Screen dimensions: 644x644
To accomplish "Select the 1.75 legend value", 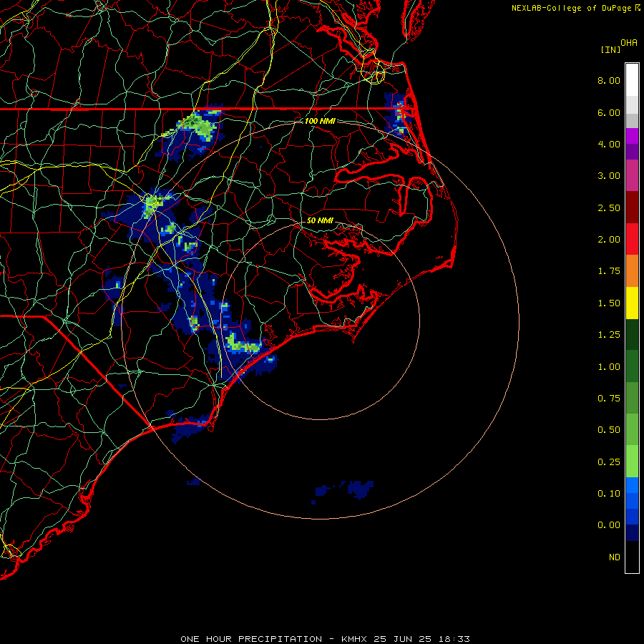I will coord(609,271).
